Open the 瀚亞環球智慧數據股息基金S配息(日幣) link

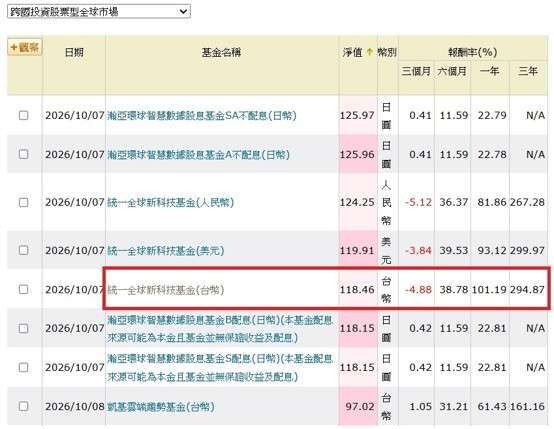tap(220, 368)
